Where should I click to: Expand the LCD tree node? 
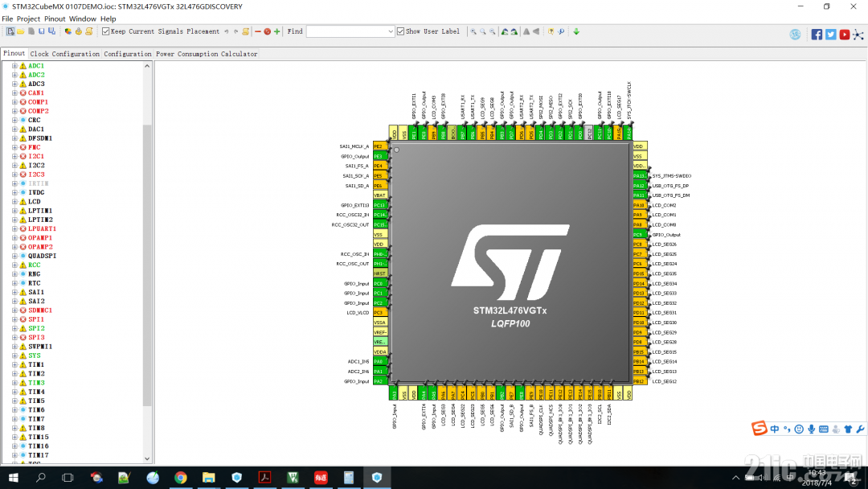pyautogui.click(x=14, y=202)
